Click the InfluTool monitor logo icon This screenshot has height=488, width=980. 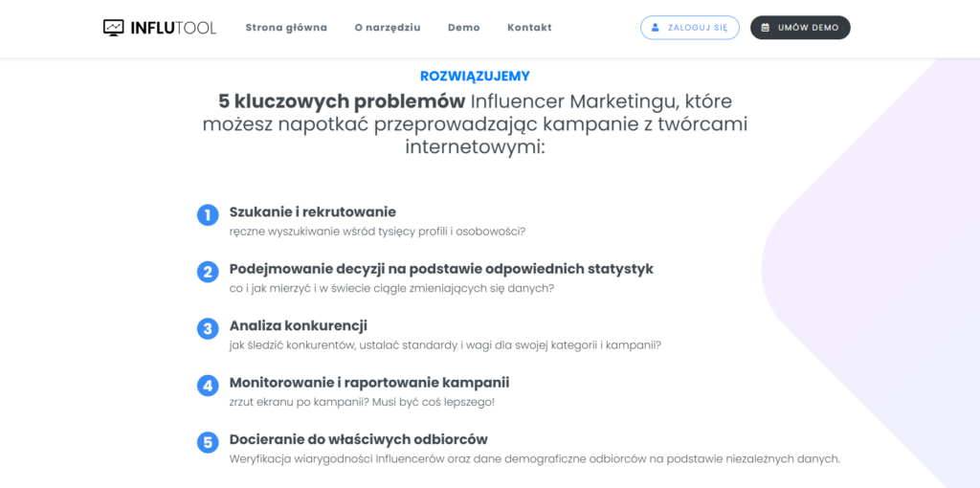pos(114,28)
